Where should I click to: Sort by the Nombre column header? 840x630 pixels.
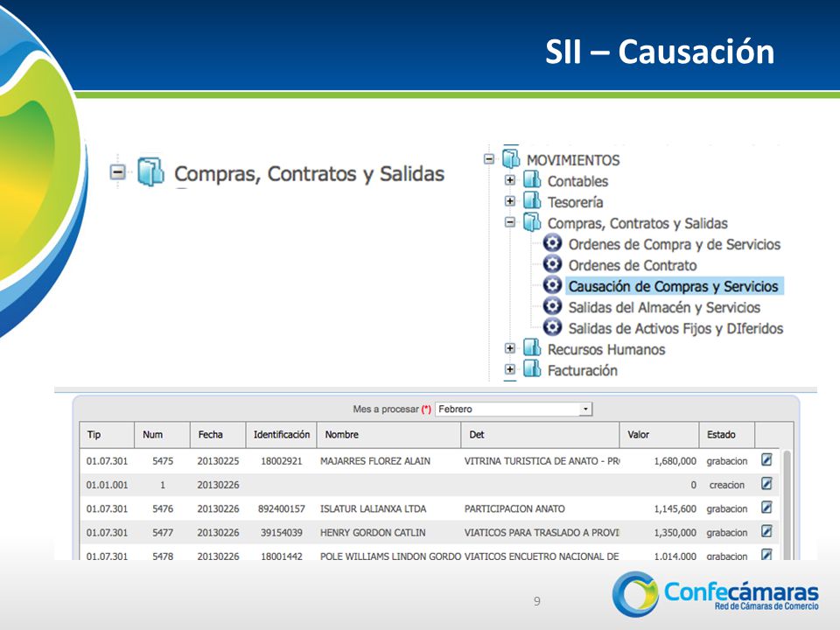click(x=388, y=435)
